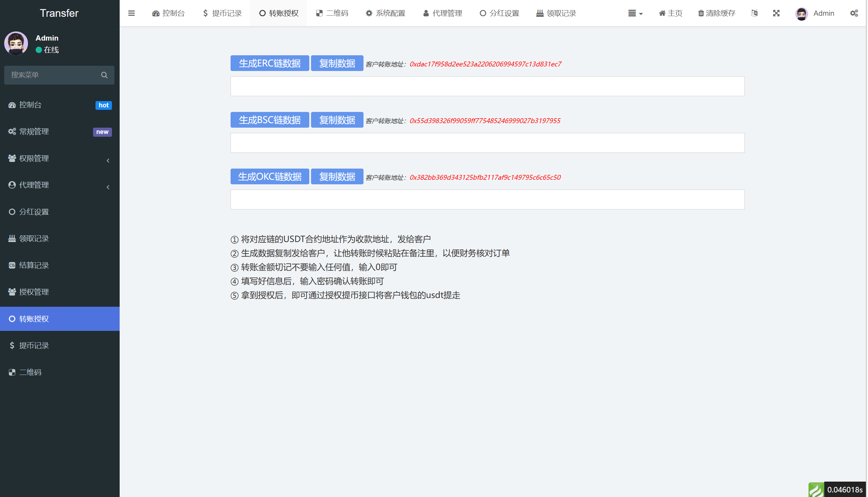The height and width of the screenshot is (497, 868).
Task: Toggle the sidebar hamburger menu
Action: coord(132,13)
